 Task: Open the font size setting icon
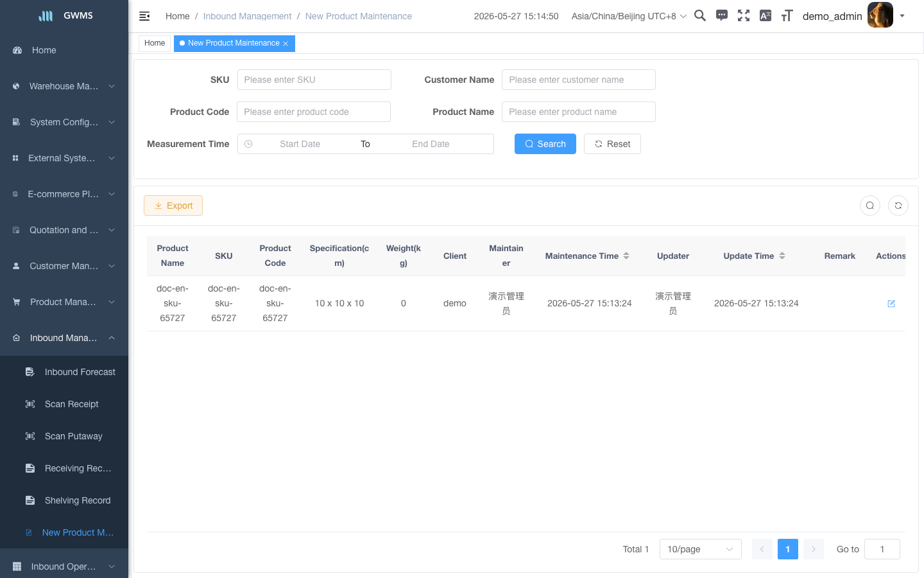pos(787,15)
